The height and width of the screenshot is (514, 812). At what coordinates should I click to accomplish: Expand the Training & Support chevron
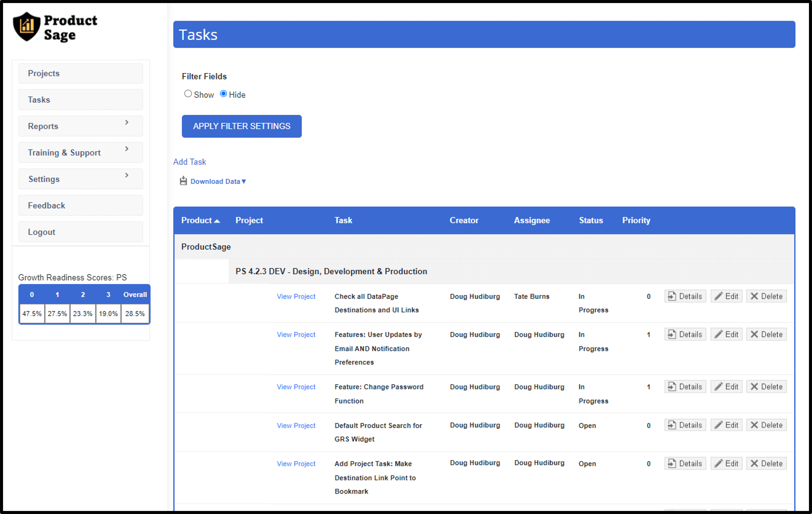[x=127, y=149]
